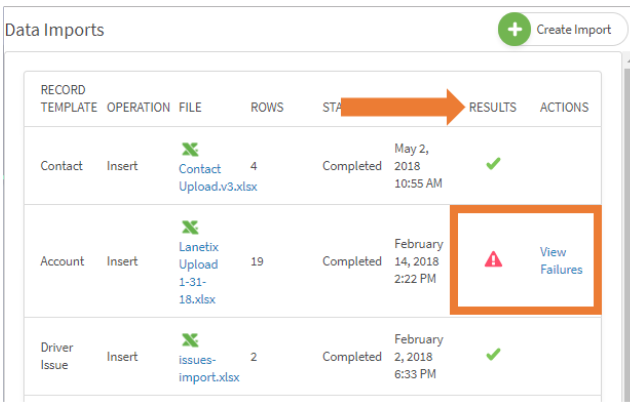Click the Excel icon above issues-import.xlsx
Image resolution: width=630 pixels, height=407 pixels.
pyautogui.click(x=190, y=341)
